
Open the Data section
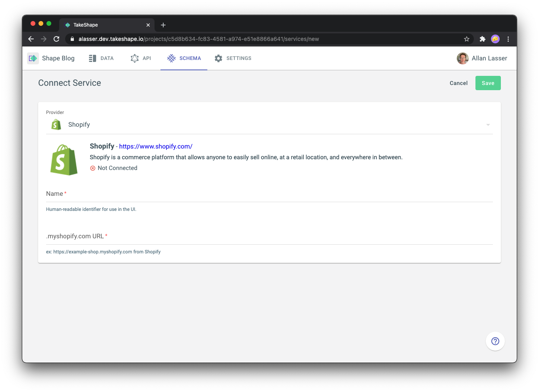[x=101, y=58]
